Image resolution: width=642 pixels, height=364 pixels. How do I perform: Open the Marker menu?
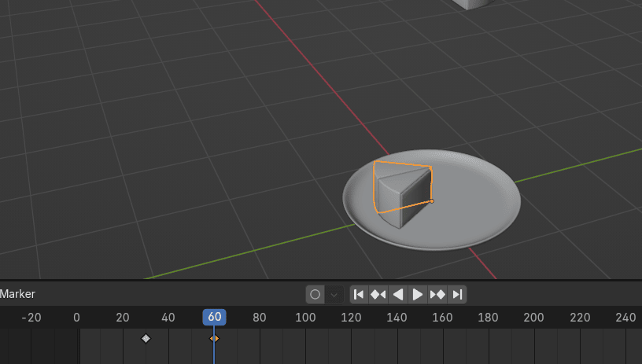[x=17, y=294]
